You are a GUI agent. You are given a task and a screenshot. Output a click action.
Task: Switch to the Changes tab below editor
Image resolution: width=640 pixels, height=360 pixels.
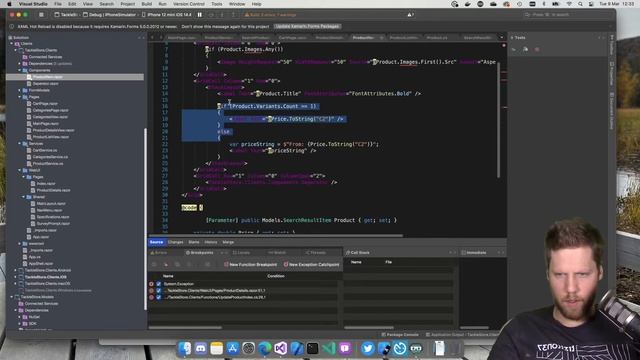pyautogui.click(x=176, y=242)
